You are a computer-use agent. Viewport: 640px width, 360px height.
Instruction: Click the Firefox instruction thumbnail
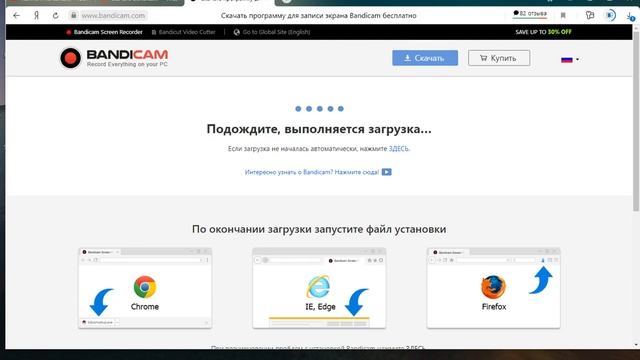(x=493, y=288)
